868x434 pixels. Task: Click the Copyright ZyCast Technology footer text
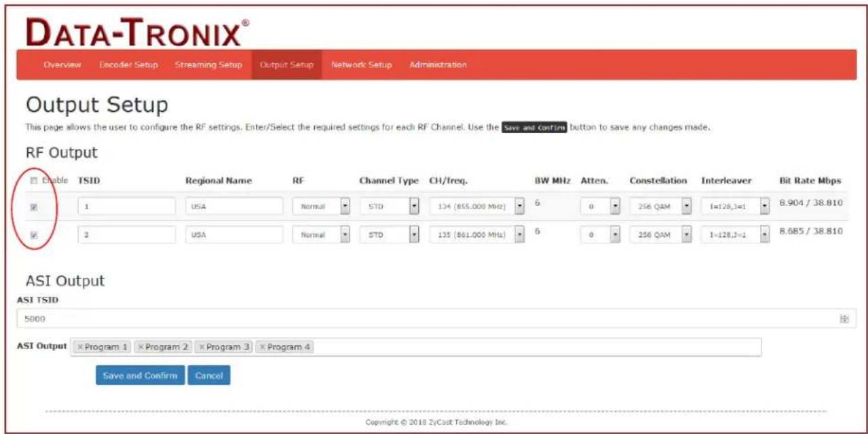436,422
